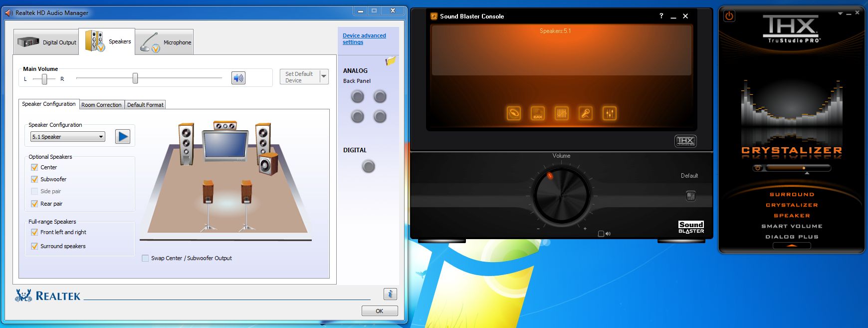This screenshot has height=328, width=868.
Task: Switch to the Speakers tab
Action: (107, 41)
